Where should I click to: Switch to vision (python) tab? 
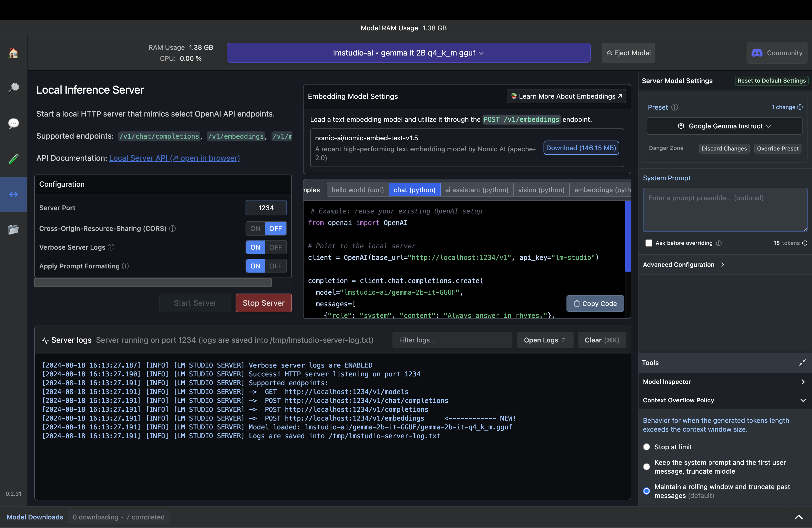pos(541,190)
